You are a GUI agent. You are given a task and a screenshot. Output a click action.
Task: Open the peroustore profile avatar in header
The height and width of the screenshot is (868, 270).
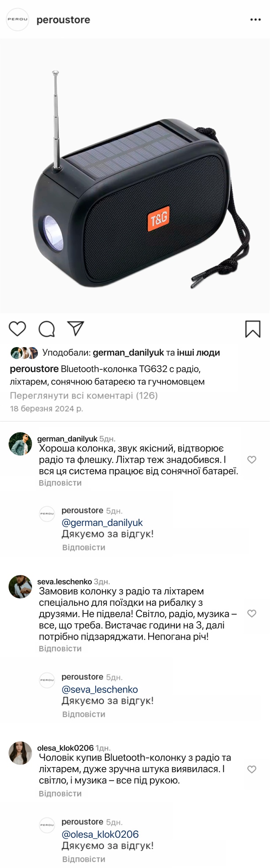pos(18,19)
